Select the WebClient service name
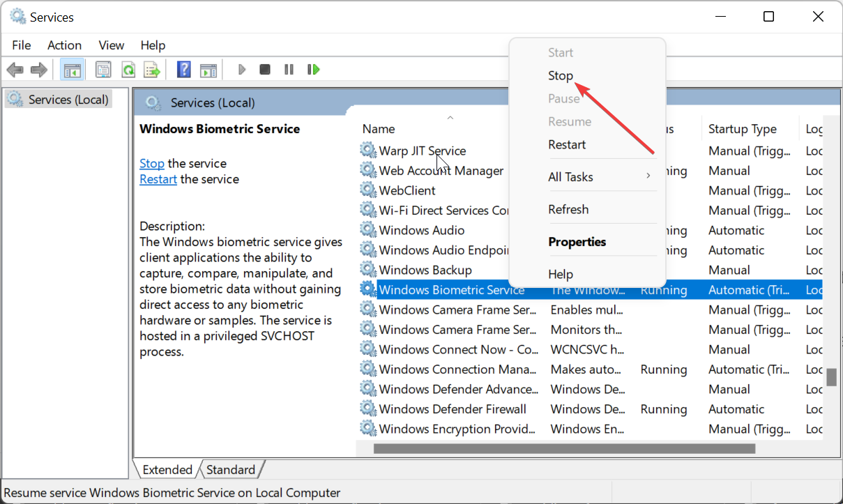This screenshot has height=504, width=843. click(407, 190)
